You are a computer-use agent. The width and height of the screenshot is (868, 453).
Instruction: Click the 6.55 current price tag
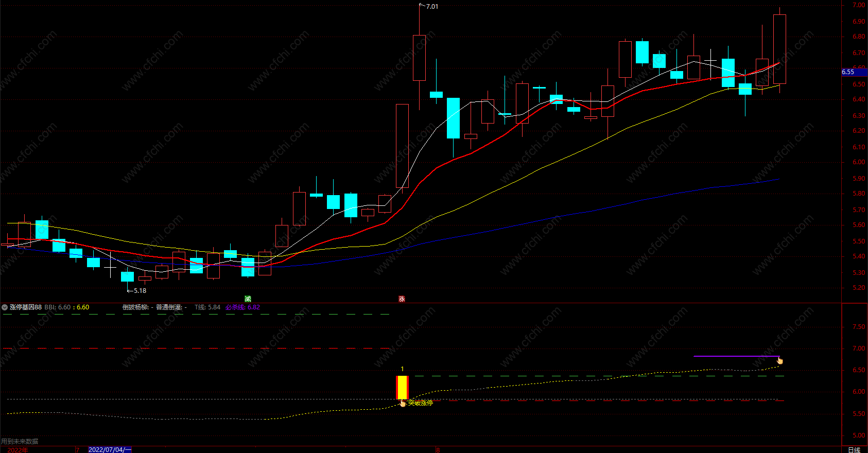[854, 72]
